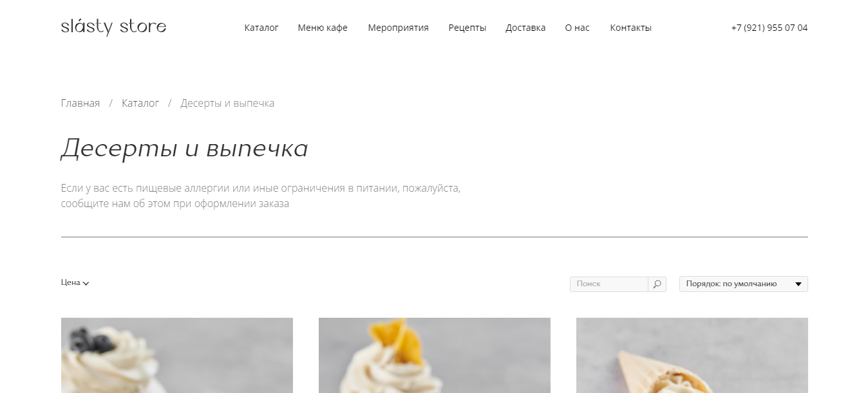Click the search magnifier icon
Image resolution: width=868 pixels, height=393 pixels.
point(657,284)
